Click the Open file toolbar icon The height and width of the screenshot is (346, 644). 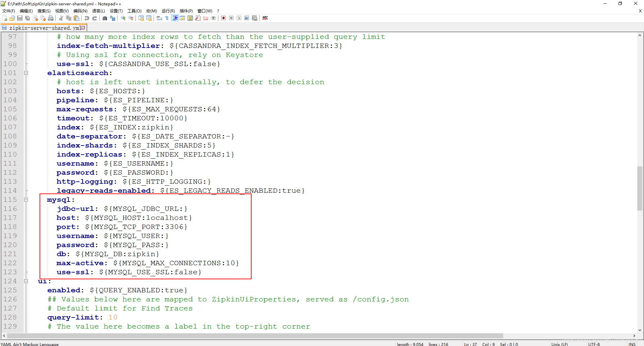[x=12, y=18]
